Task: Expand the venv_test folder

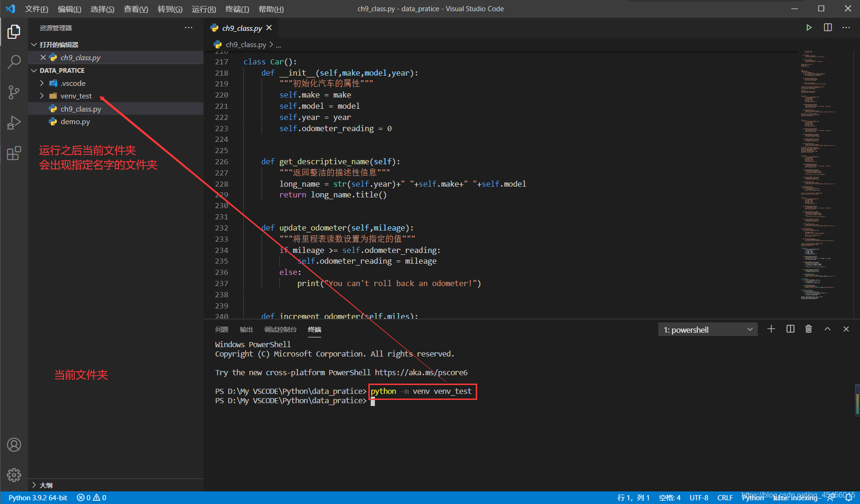Action: click(x=42, y=96)
